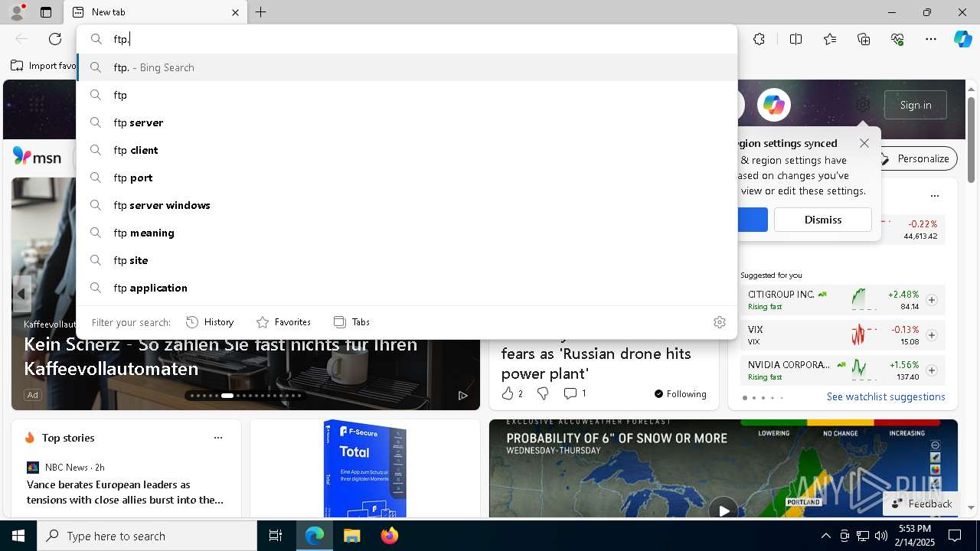Close the New tab tab
This screenshot has width=980, height=551.
tap(236, 12)
